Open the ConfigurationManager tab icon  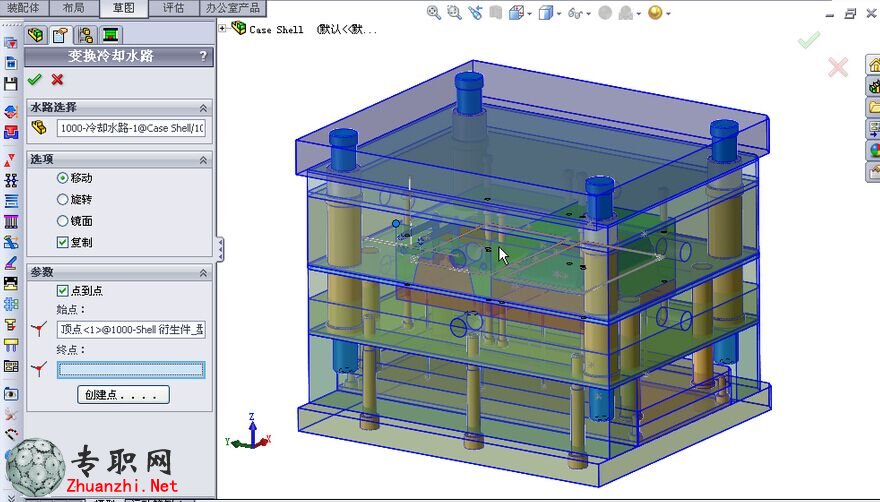tap(85, 35)
